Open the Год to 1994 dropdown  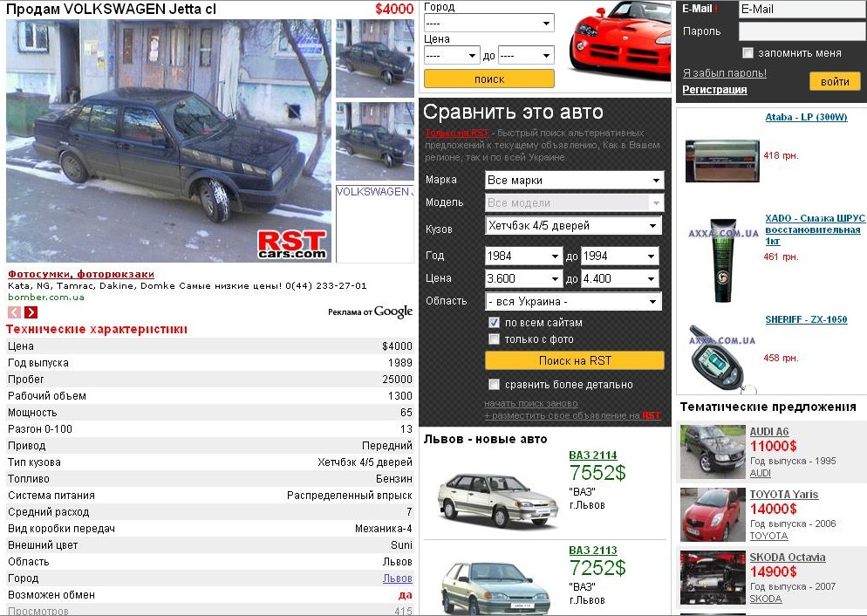[620, 256]
